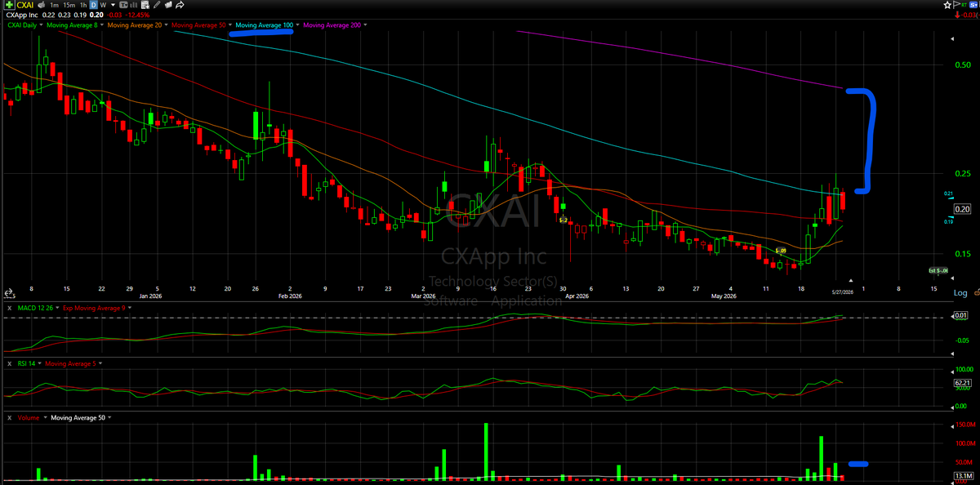
Task: Click the bar chart type icon
Action: pyautogui.click(x=134, y=5)
